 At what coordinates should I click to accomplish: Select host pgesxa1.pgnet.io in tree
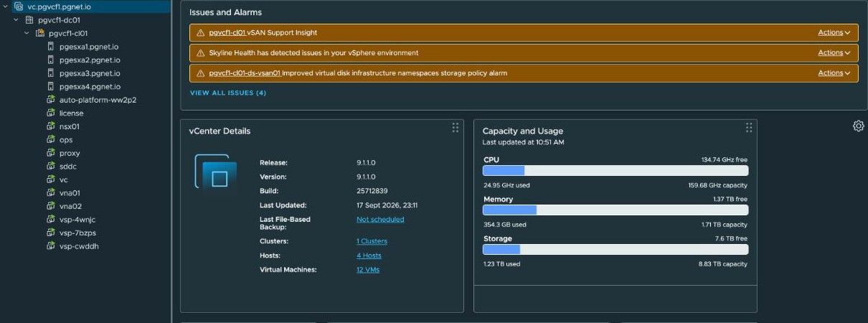[x=90, y=47]
